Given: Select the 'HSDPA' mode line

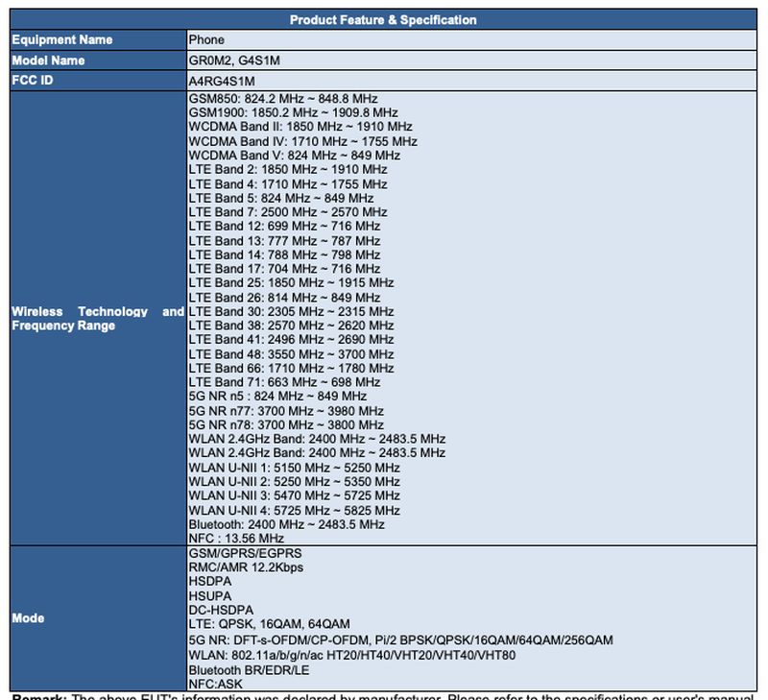Looking at the screenshot, I should pos(210,582).
